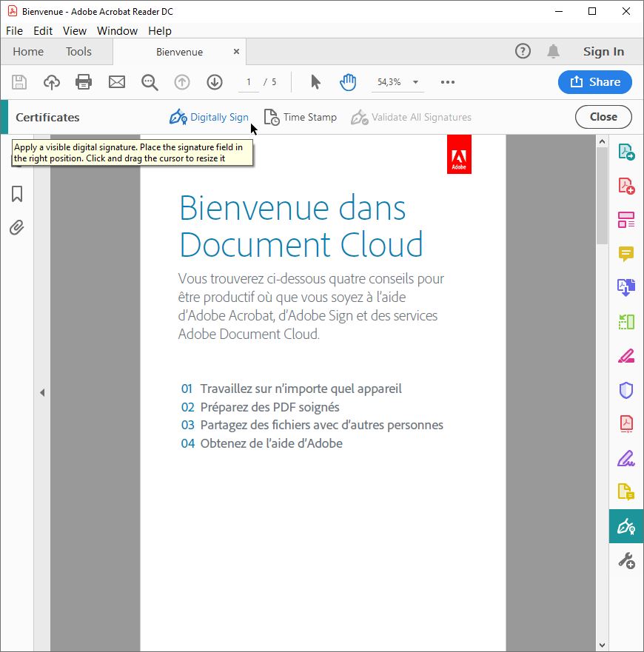Upload file to cloud icon
This screenshot has width=644, height=652.
(52, 82)
